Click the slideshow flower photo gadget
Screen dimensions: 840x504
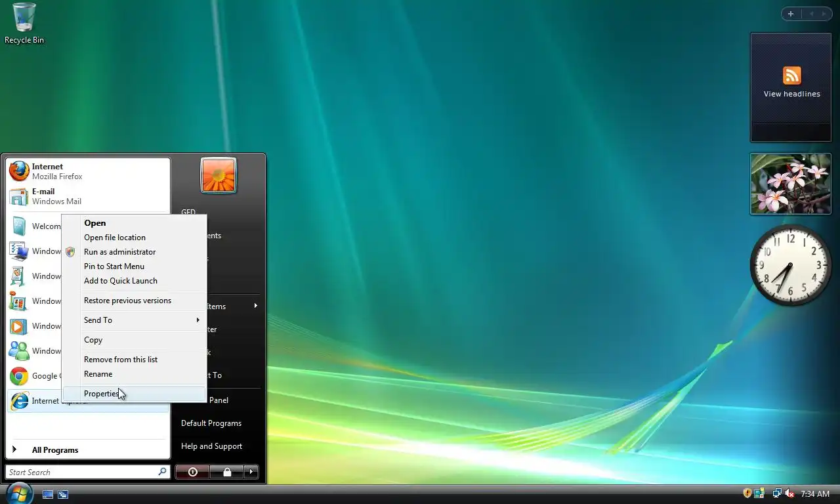tap(791, 184)
